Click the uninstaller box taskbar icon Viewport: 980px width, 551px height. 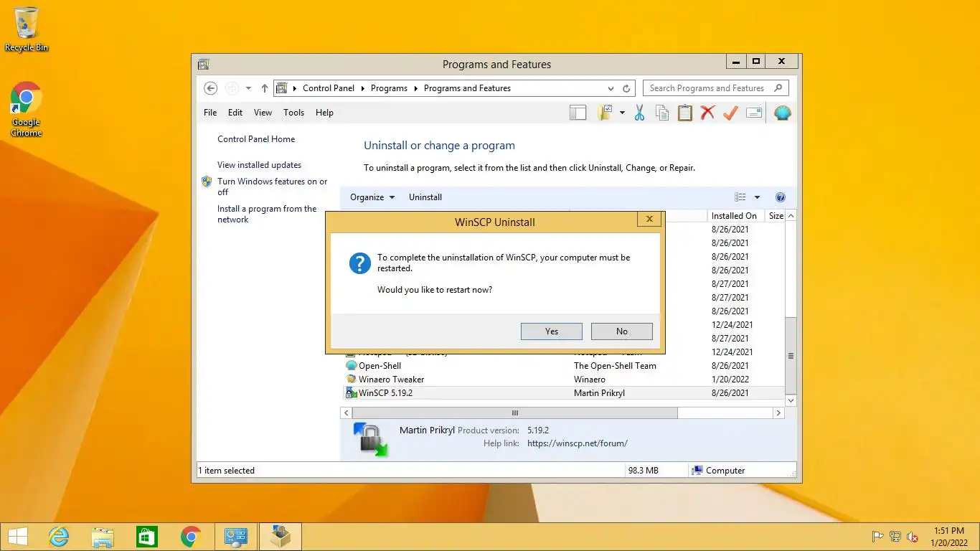[x=280, y=537]
